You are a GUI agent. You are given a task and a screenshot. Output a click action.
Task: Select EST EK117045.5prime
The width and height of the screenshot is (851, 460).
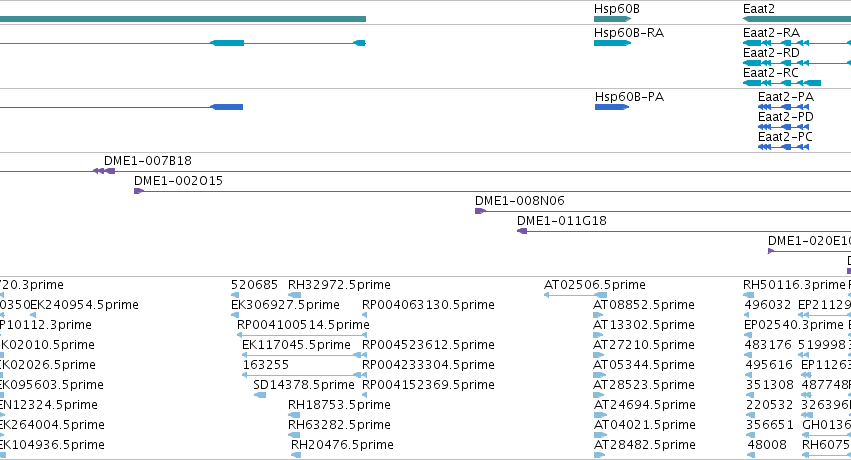click(296, 345)
